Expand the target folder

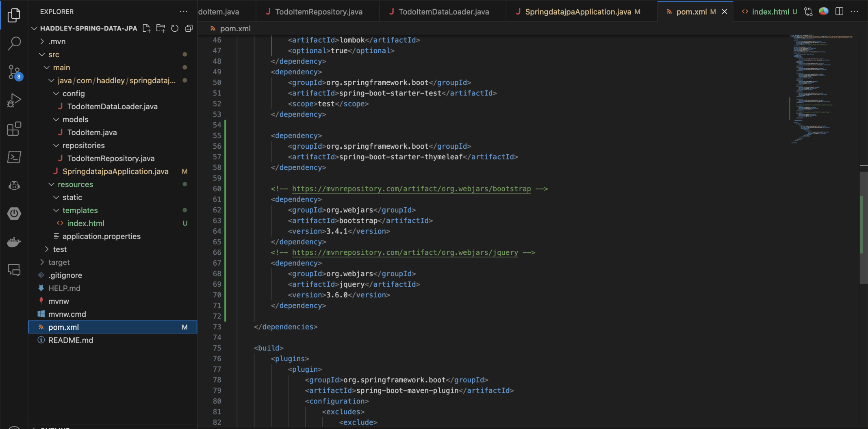point(59,262)
